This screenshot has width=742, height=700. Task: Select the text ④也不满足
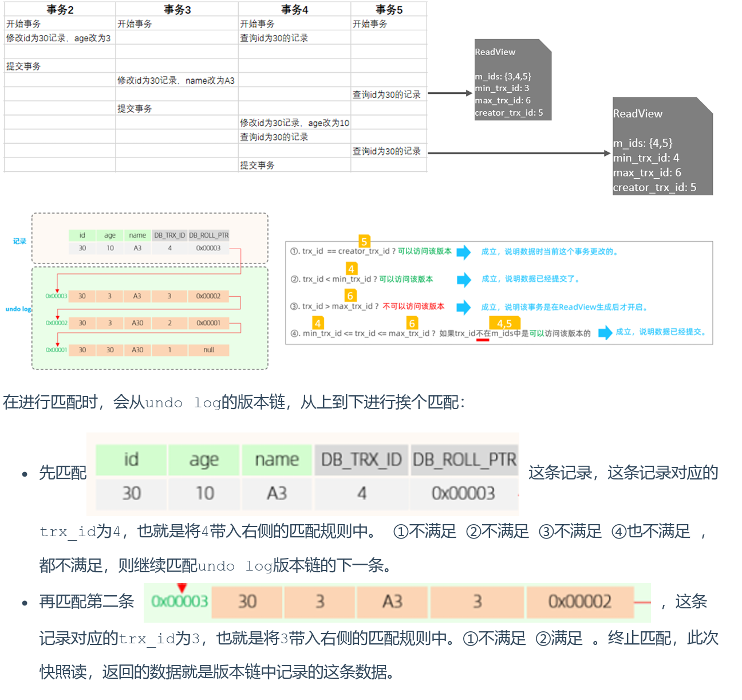coord(651,531)
